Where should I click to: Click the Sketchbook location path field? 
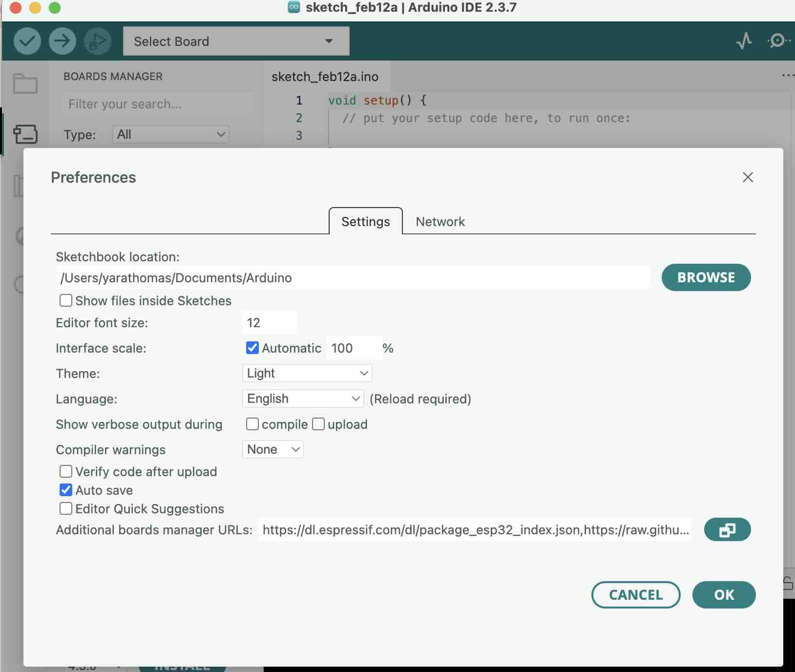coord(353,277)
